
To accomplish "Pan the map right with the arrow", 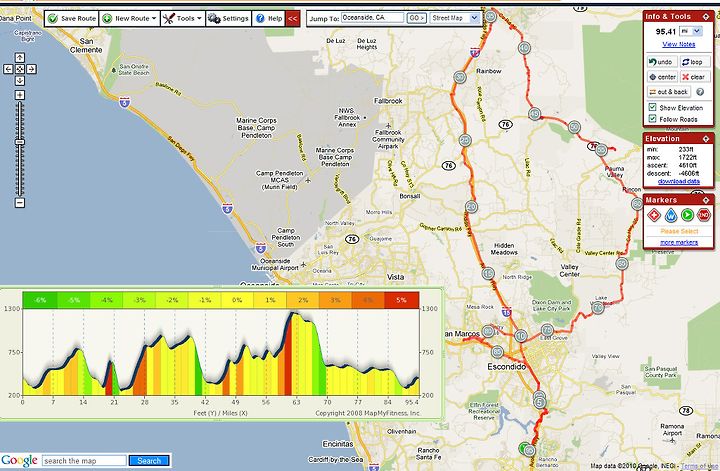I will coord(31,69).
